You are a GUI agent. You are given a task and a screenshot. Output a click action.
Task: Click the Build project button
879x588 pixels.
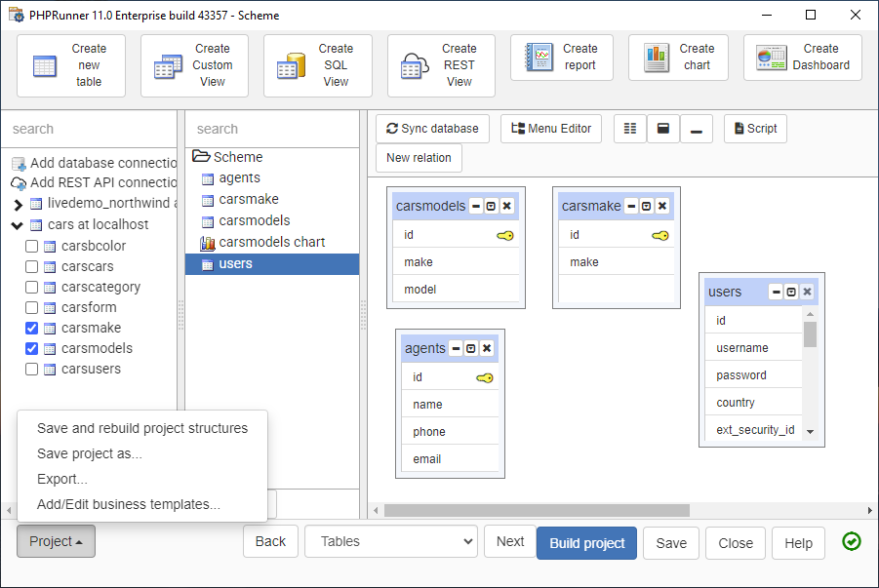click(x=586, y=543)
